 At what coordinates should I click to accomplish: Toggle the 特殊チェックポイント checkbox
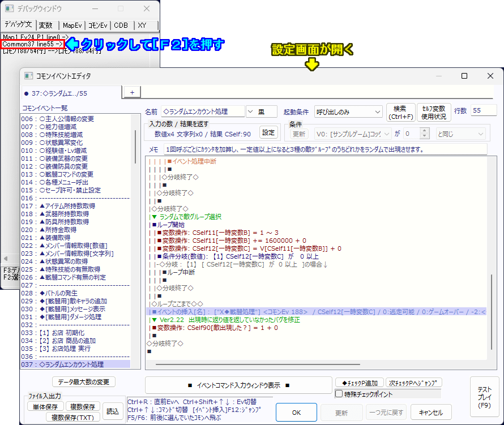(x=339, y=394)
